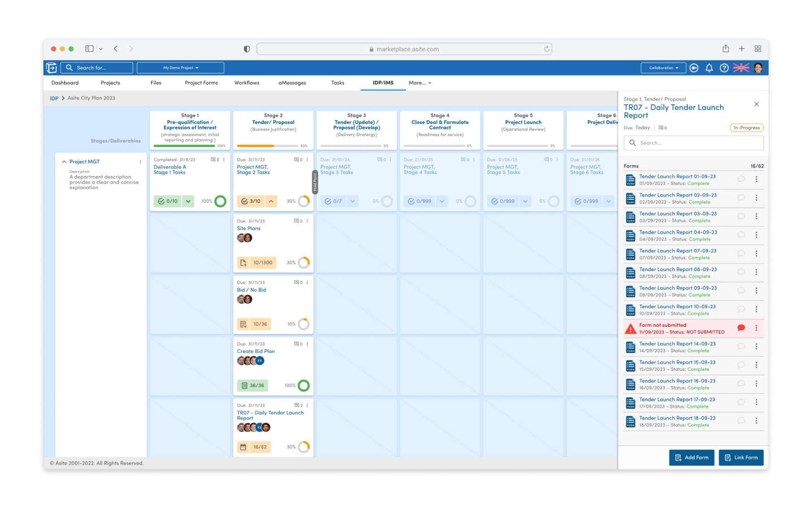This screenshot has width=812, height=508.
Task: Expand Stage 3 Tasks 0/7 chevron
Action: pos(352,201)
